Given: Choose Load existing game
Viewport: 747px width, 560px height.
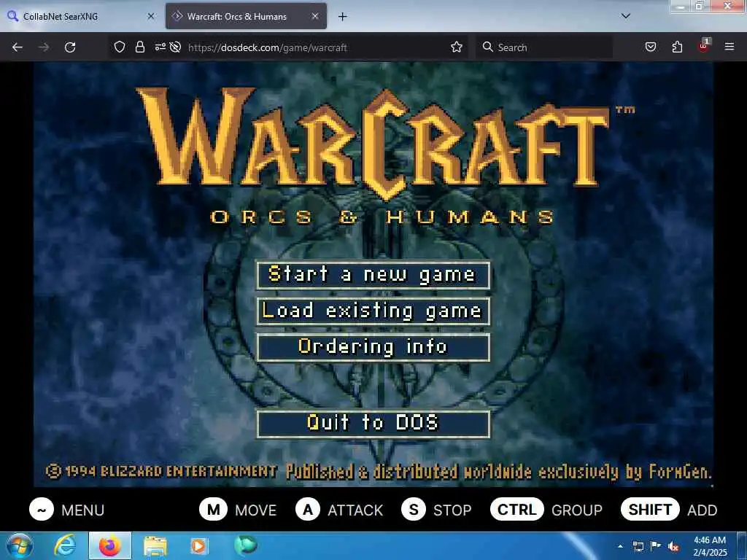Looking at the screenshot, I should pyautogui.click(x=373, y=311).
